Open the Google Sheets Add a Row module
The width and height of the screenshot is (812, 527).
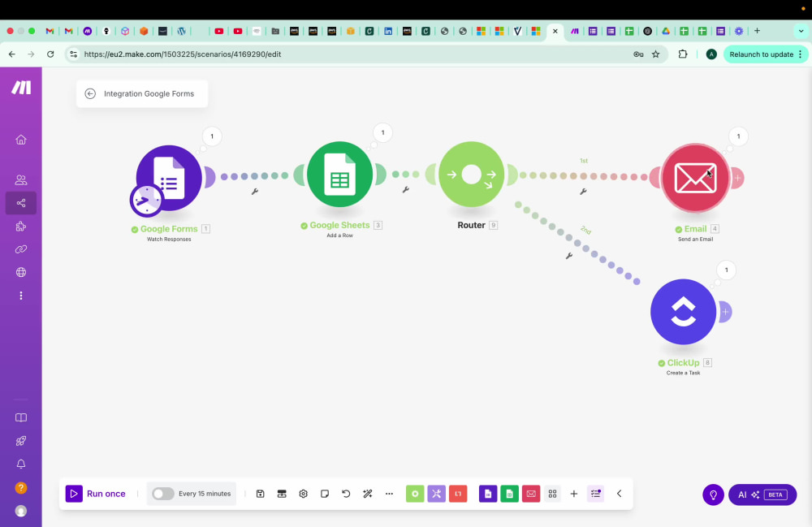coord(339,174)
